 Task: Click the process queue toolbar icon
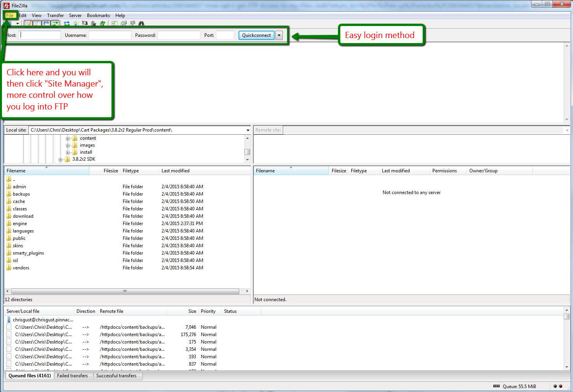pos(76,24)
